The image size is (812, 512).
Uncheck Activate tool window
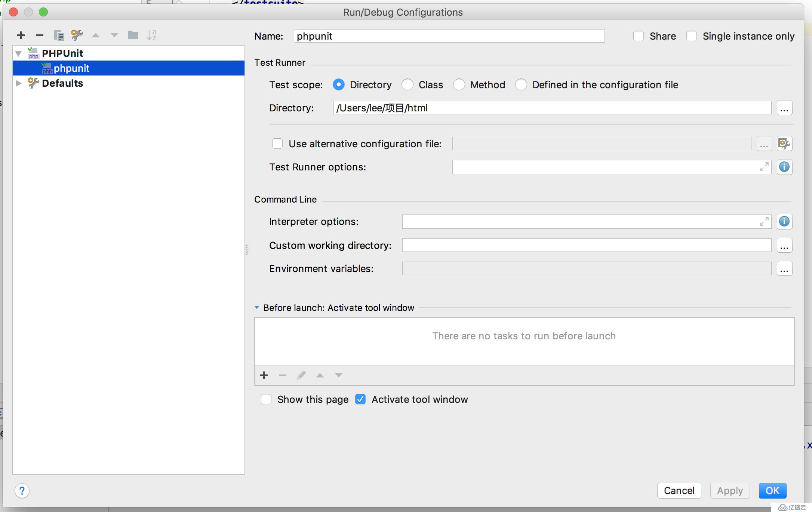point(360,400)
